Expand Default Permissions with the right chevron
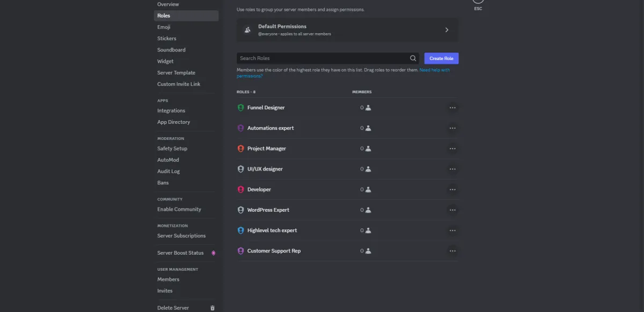The height and width of the screenshot is (312, 644). [447, 30]
